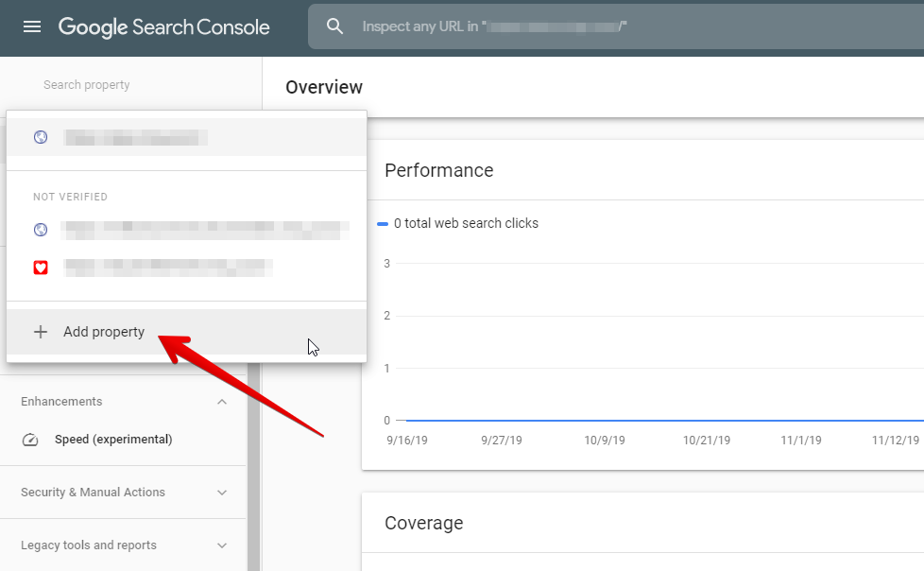Screen dimensions: 924x571
Task: Click the sidebar vertical scrollbar
Action: [253, 466]
